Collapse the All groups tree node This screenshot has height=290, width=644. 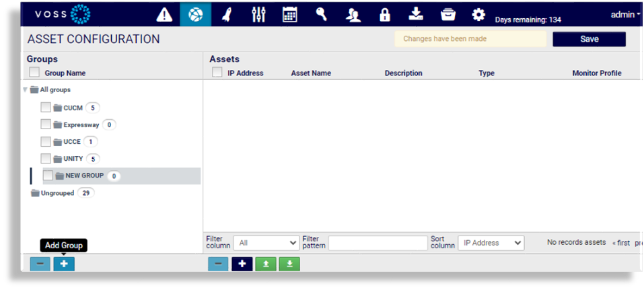[x=26, y=89]
